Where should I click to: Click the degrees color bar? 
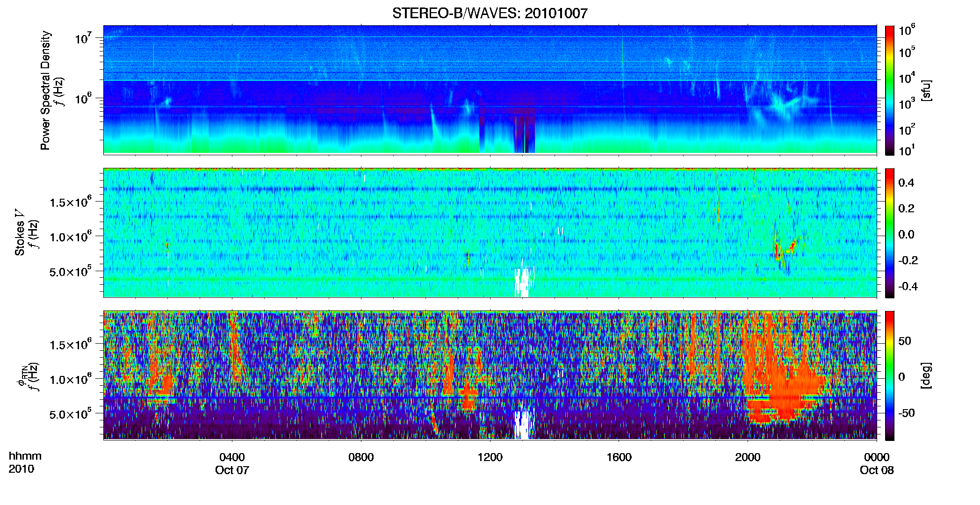890,375
